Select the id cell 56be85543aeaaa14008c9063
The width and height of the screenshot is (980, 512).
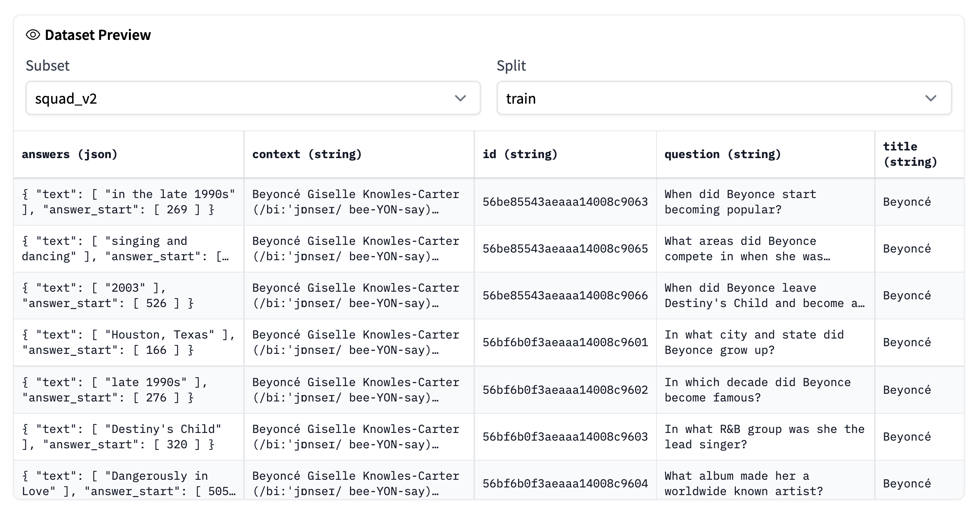tap(565, 202)
